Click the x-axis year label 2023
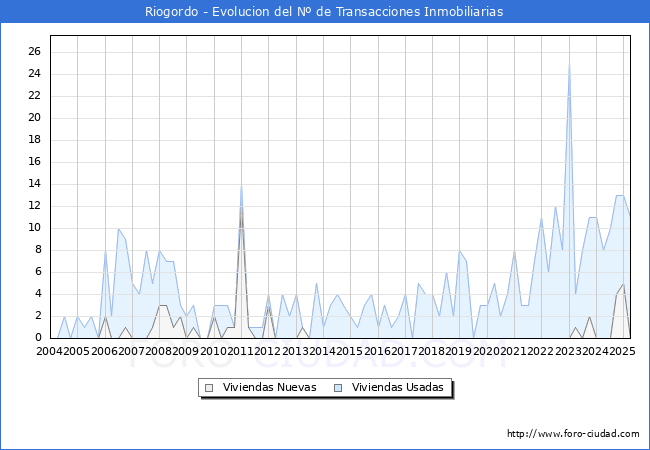This screenshot has width=650, height=450. 568,351
